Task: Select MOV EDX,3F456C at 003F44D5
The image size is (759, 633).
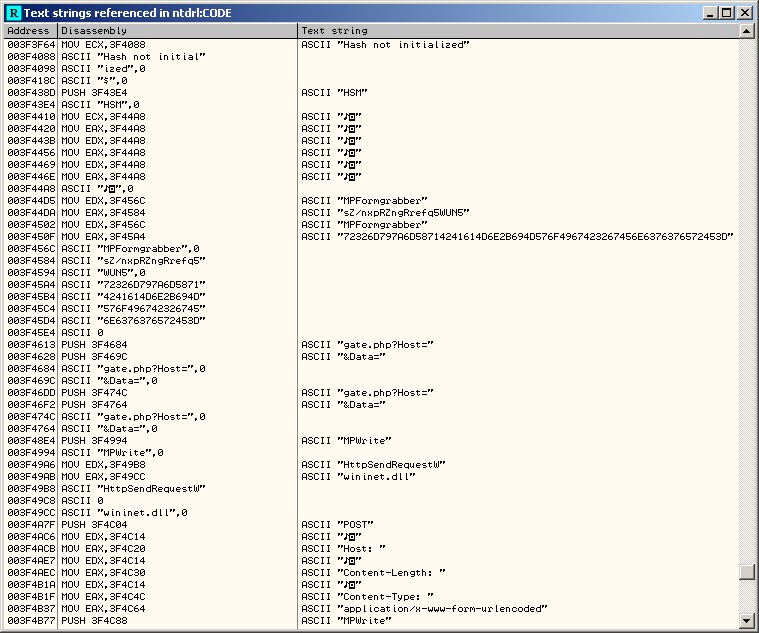Action: pos(372,200)
